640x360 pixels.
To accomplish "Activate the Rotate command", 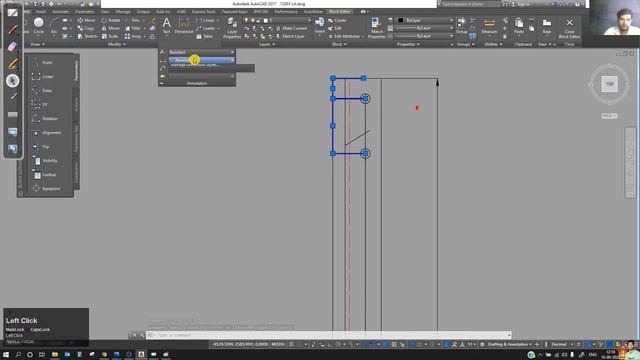I will [x=111, y=20].
